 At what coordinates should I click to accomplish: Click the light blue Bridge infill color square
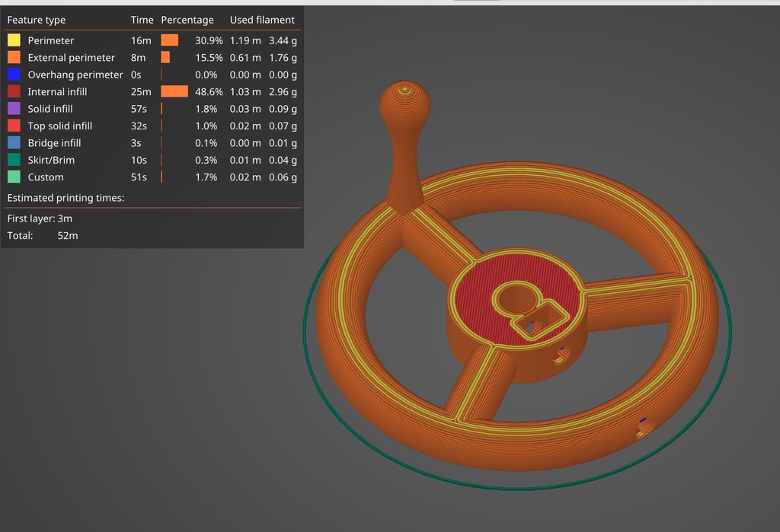tap(12, 143)
